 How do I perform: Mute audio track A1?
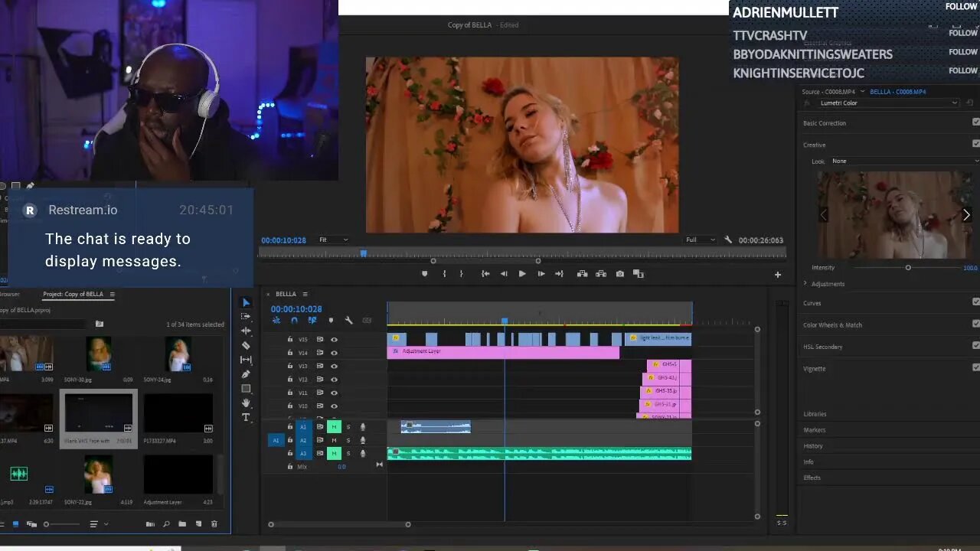coord(334,427)
